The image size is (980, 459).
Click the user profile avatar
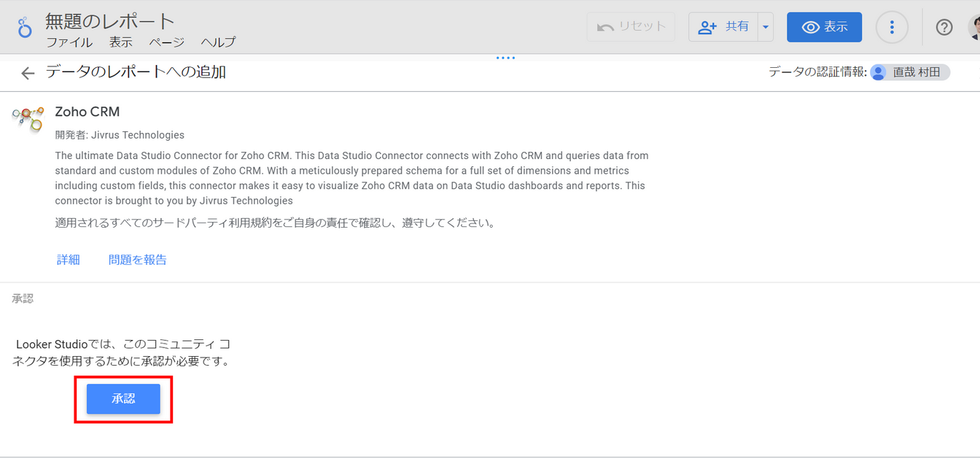coord(974,27)
